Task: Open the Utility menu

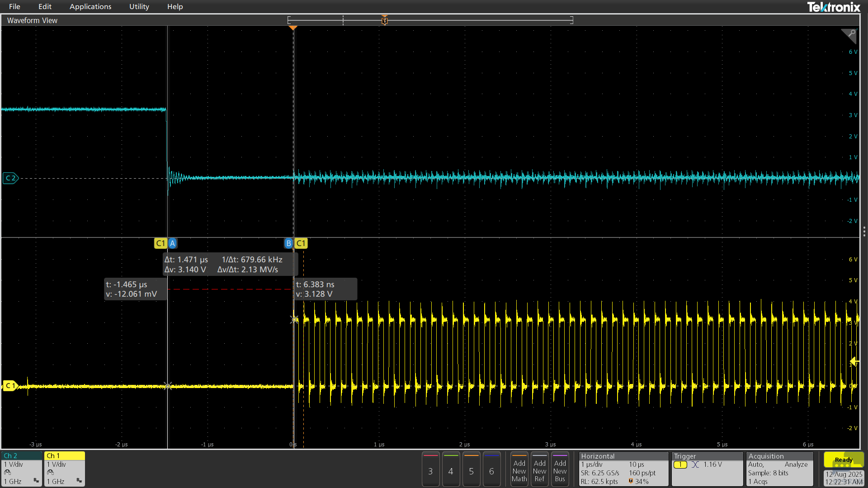Action: pyautogui.click(x=139, y=6)
